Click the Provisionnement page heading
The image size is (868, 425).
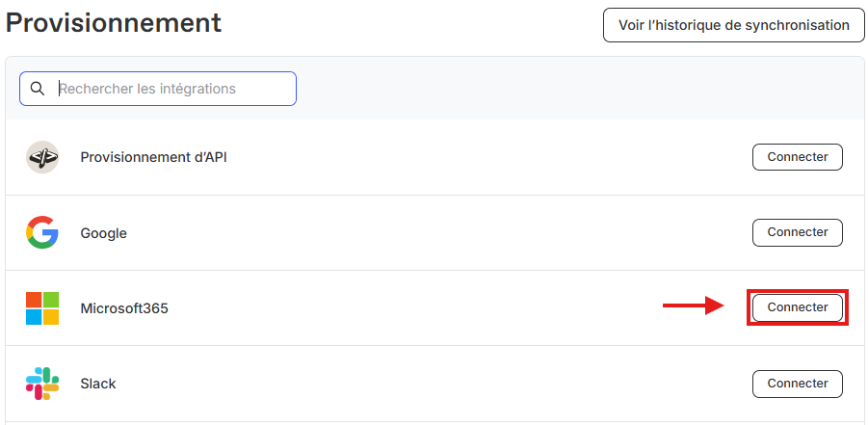(114, 23)
